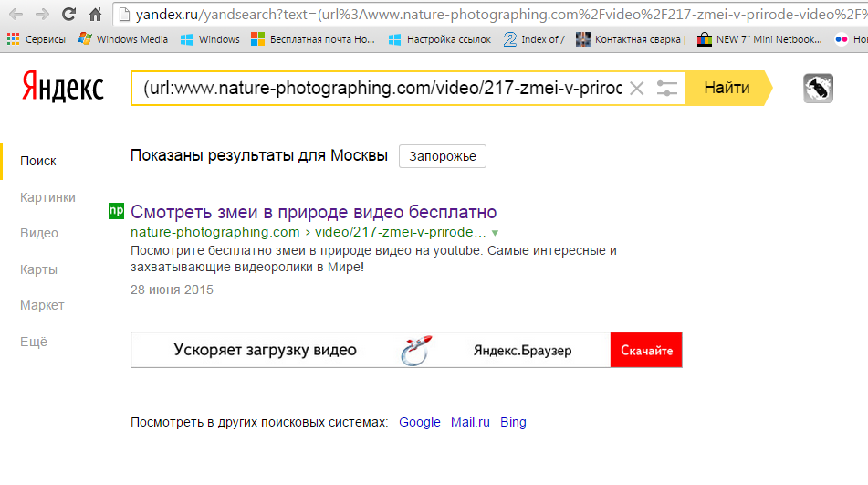Image resolution: width=868 pixels, height=485 pixels.
Task: Click the page icon in the address bar
Action: 124,14
